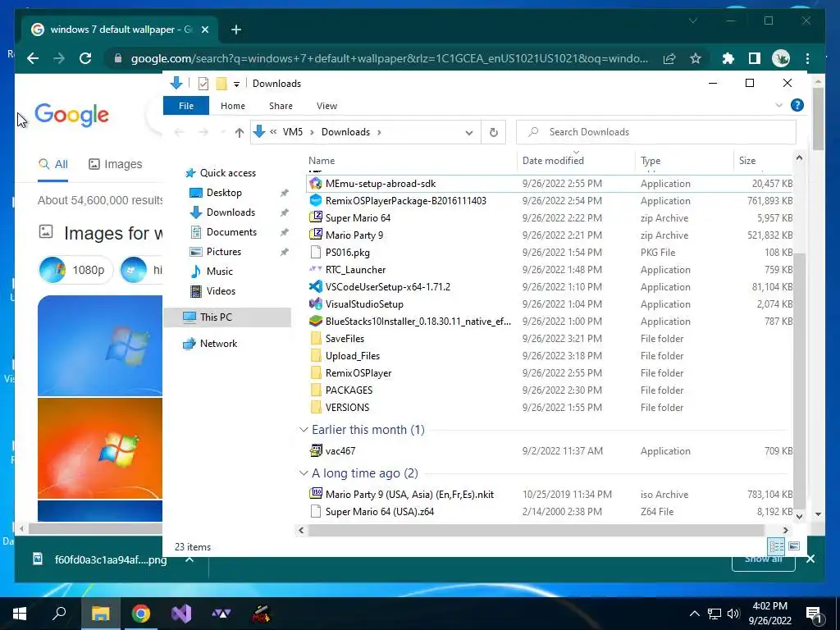The width and height of the screenshot is (840, 630).
Task: Switch to details view mode
Action: click(x=776, y=546)
